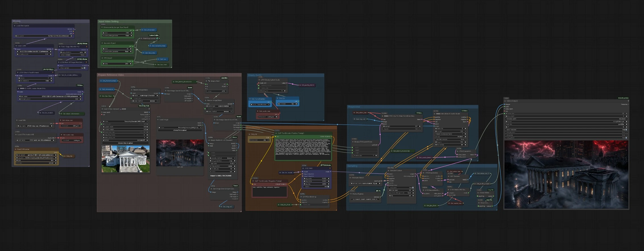Click right arrow to increase the Seconds value
Screen dimensions: 644x251
point(131,49)
